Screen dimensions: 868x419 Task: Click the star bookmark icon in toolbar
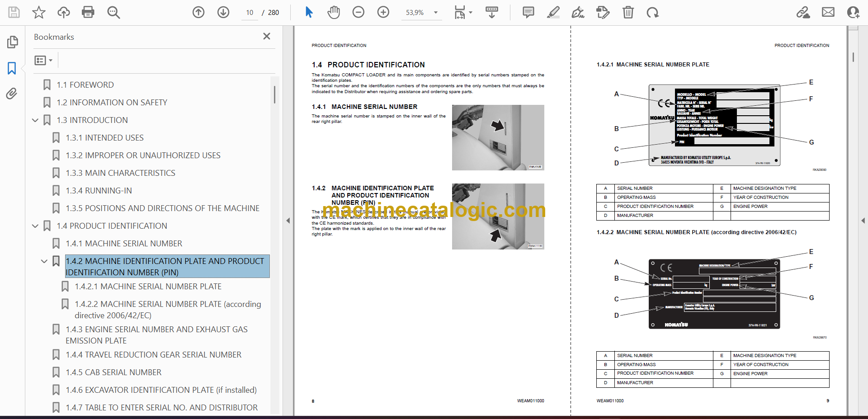point(39,12)
